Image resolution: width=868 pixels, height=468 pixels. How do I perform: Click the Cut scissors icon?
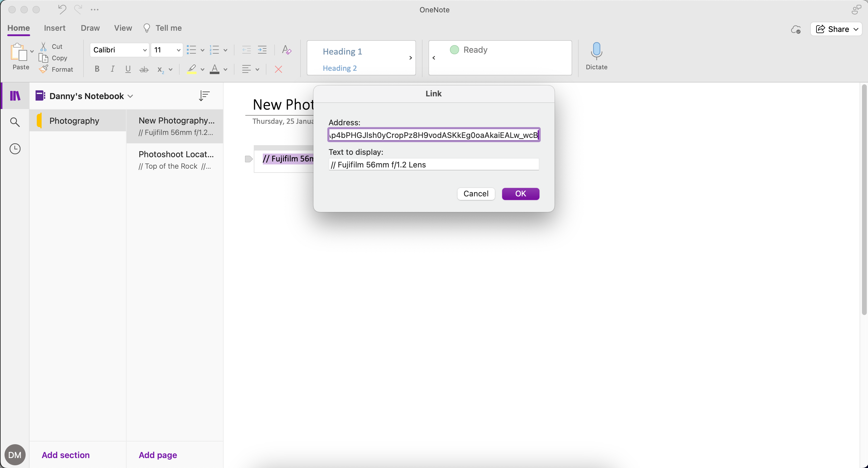(x=44, y=46)
